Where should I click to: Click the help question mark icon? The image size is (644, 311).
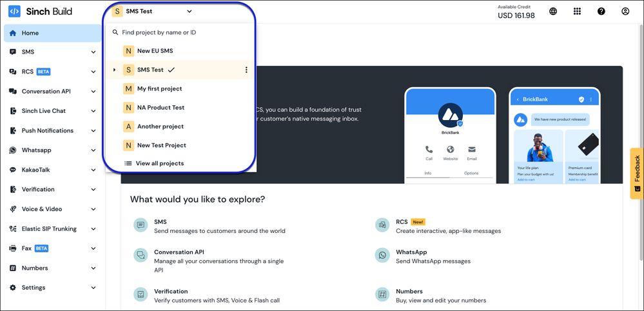point(601,12)
